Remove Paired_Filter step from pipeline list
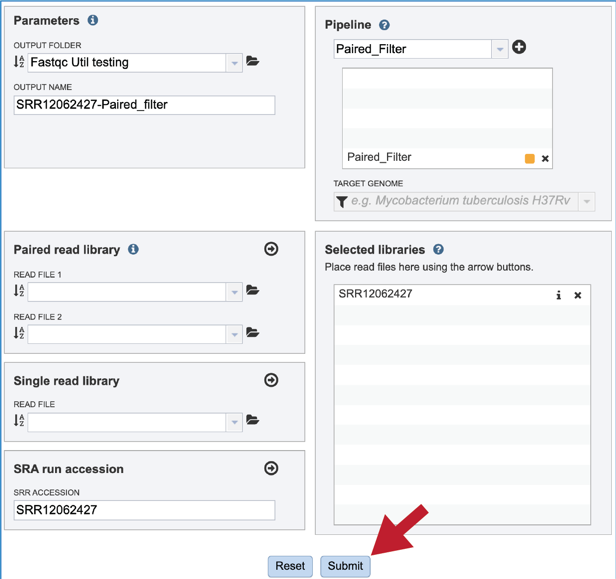The height and width of the screenshot is (579, 616). tap(545, 159)
